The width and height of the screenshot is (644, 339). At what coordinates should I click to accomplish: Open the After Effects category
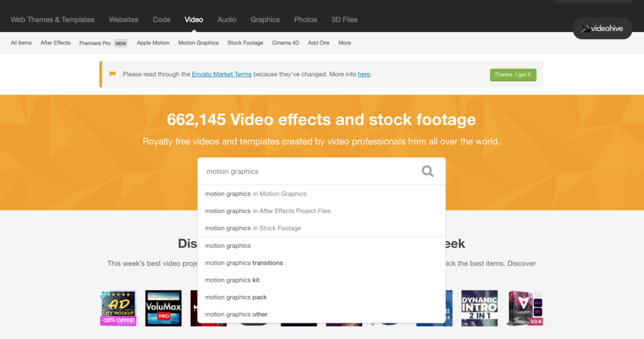pyautogui.click(x=55, y=43)
